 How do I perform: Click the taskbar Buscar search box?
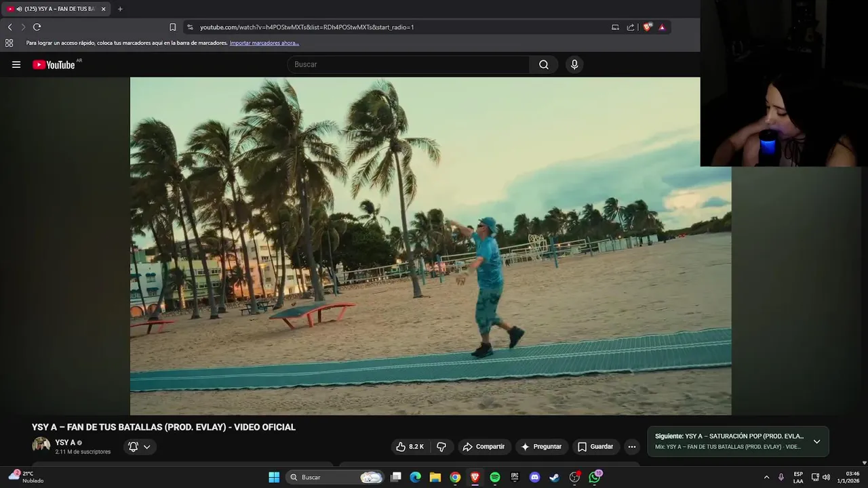(x=334, y=477)
